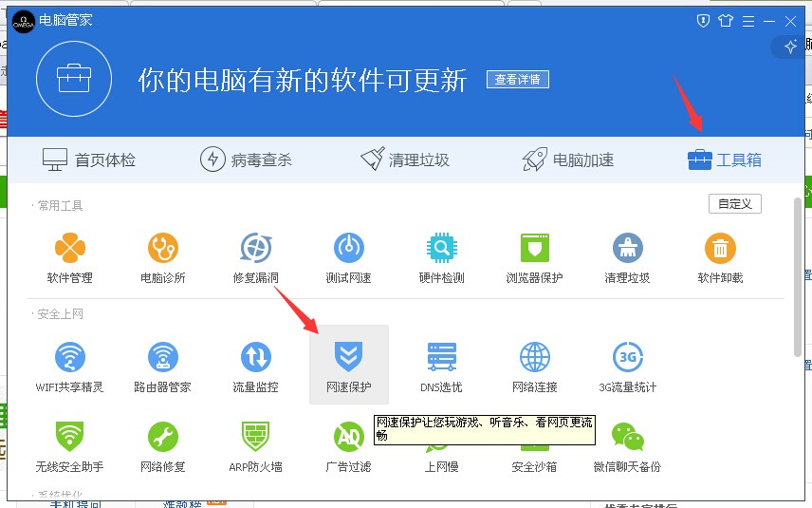812x508 pixels.
Task: Open 3G流量统计 tool
Action: [x=627, y=367]
